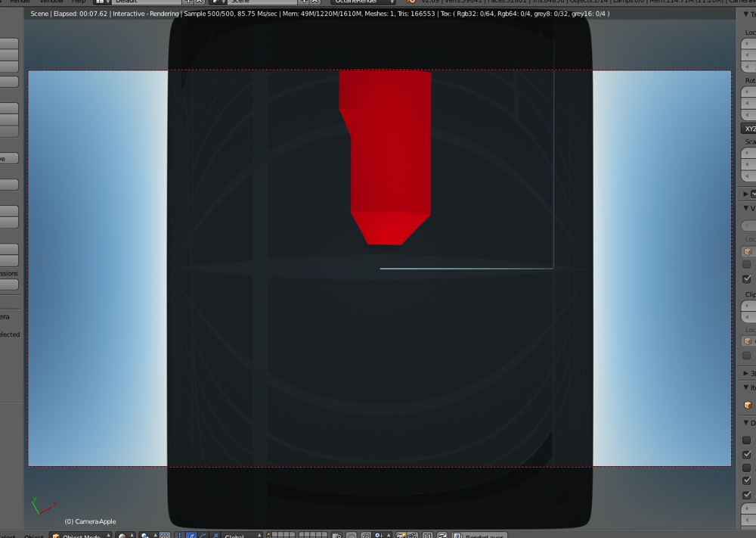Uncheck the second checkbox in the Display panel

click(x=747, y=454)
